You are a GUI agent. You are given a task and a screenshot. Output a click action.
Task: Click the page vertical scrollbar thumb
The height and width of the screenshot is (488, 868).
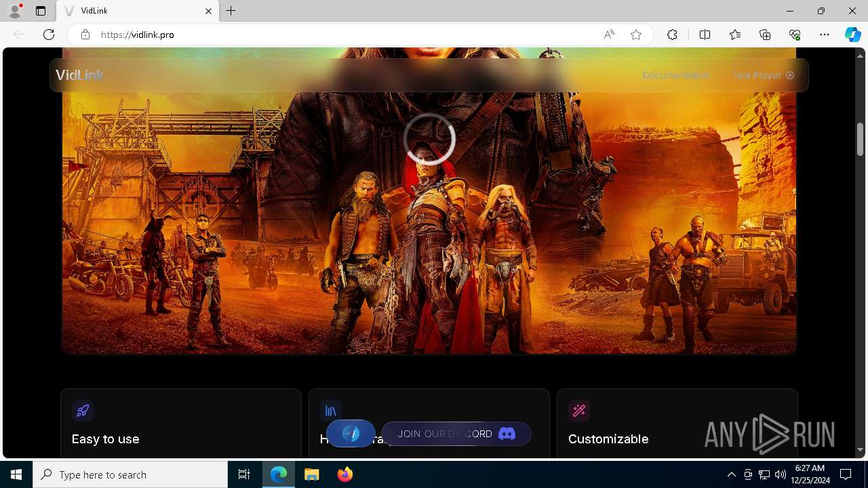860,140
